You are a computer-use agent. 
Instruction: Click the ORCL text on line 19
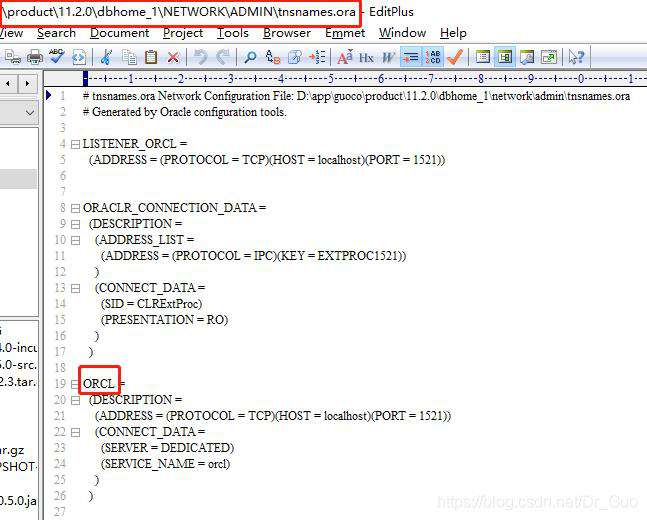(99, 384)
